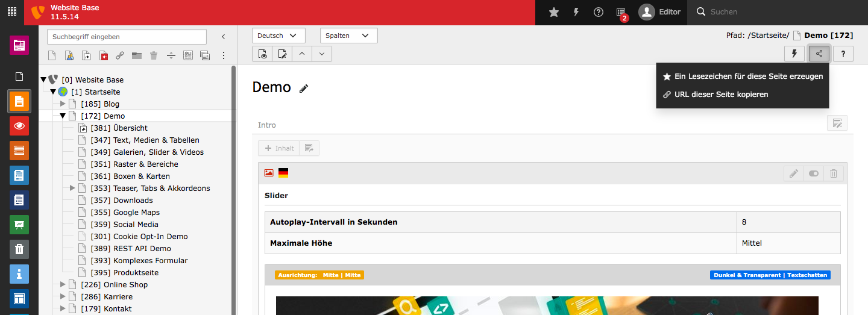Open the help question mark in top bar
Viewport: 868px width, 315px height.
pyautogui.click(x=599, y=12)
